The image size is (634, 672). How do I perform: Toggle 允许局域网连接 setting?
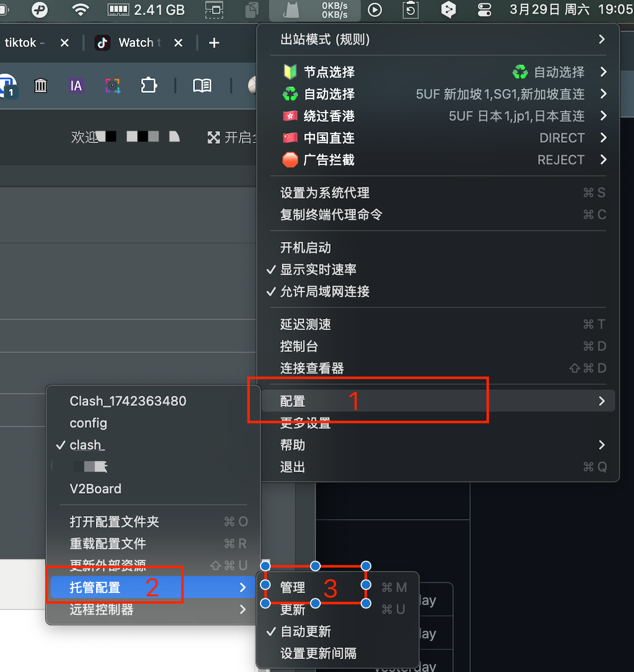pyautogui.click(x=324, y=292)
